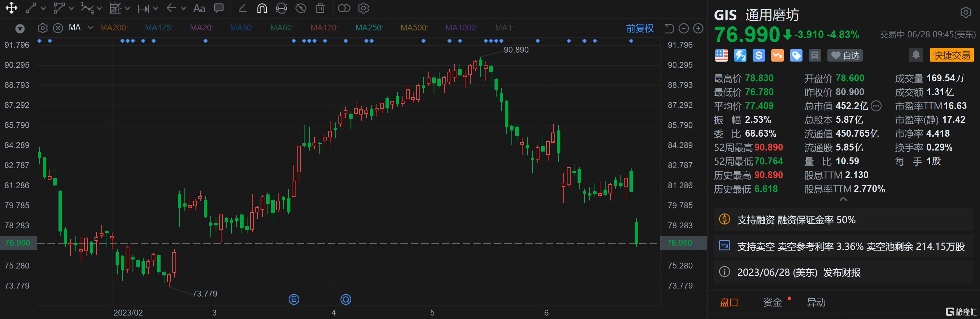Collapse the quote details with up chevron
The height and width of the screenshot is (319, 980).
click(843, 199)
